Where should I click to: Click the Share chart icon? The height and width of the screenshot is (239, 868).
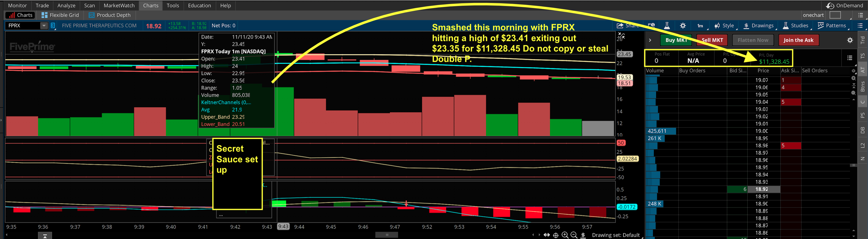pyautogui.click(x=620, y=26)
